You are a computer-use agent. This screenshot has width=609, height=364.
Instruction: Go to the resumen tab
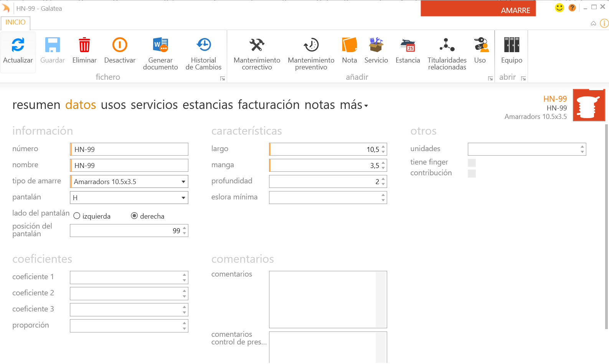pos(36,105)
